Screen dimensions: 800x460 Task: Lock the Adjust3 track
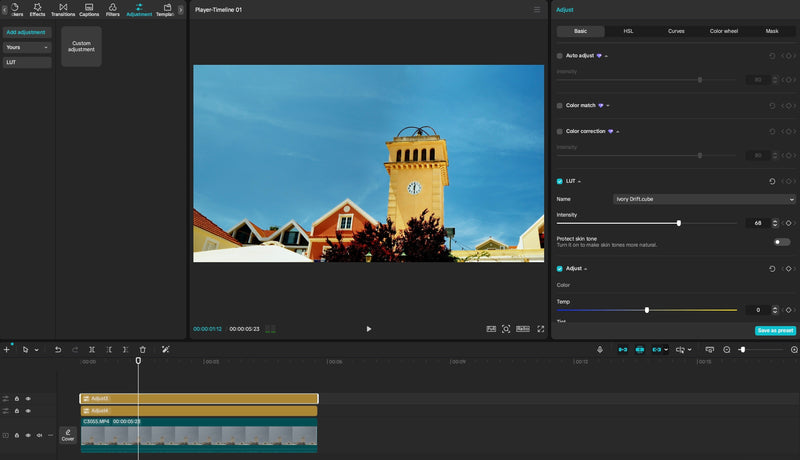pyautogui.click(x=17, y=398)
